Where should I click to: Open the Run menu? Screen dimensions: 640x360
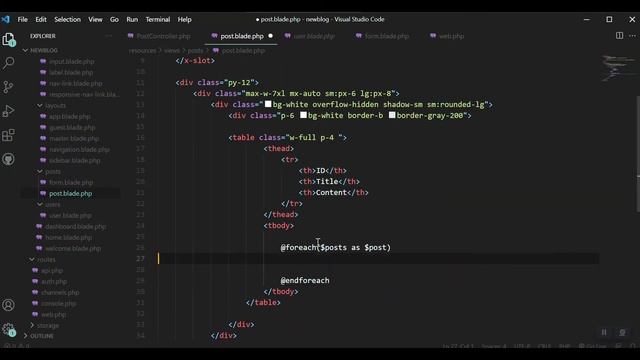pos(132,19)
